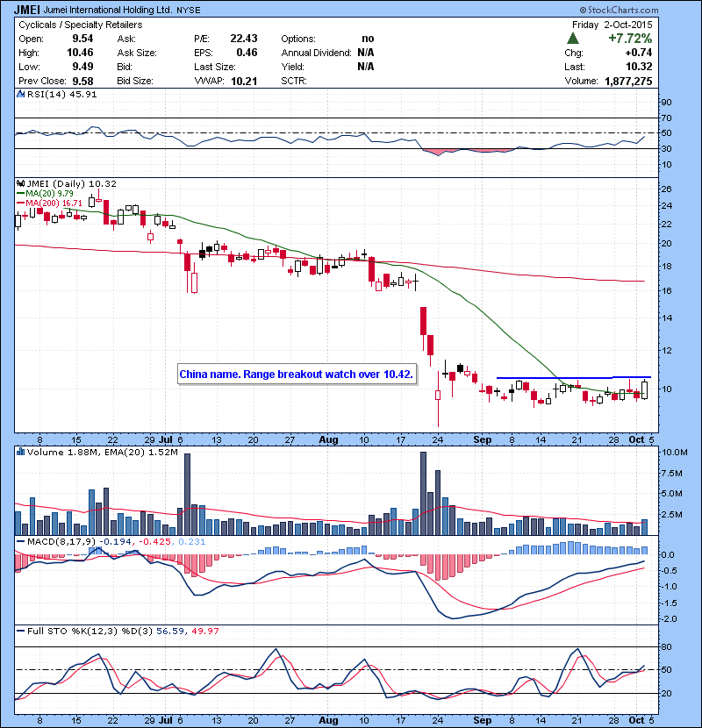
Task: Click the Volume figure 1,877,275
Action: pos(628,81)
